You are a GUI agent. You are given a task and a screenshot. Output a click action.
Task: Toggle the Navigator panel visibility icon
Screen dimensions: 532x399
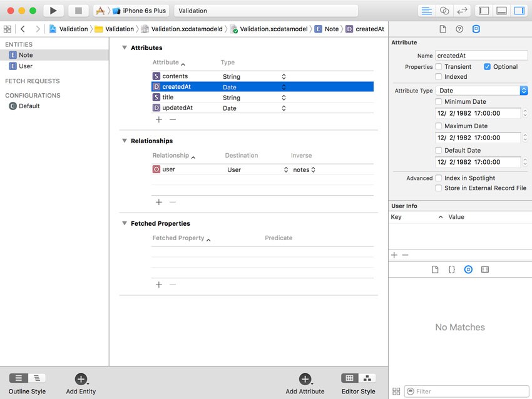(484, 11)
